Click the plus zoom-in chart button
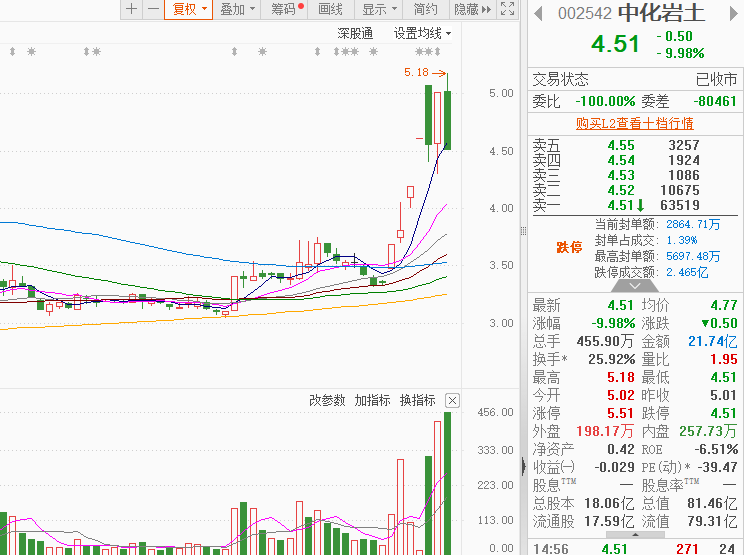Screen dimensions: 744x555 pyautogui.click(x=131, y=9)
